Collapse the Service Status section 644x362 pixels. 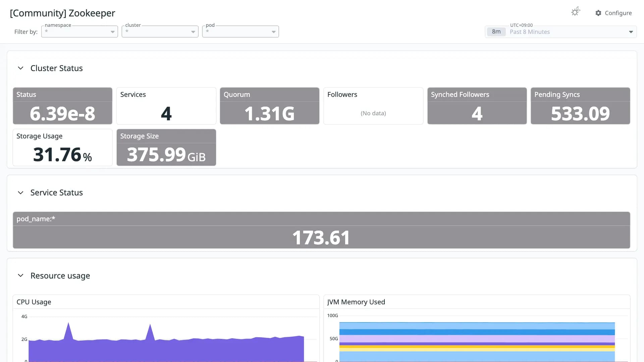20,193
